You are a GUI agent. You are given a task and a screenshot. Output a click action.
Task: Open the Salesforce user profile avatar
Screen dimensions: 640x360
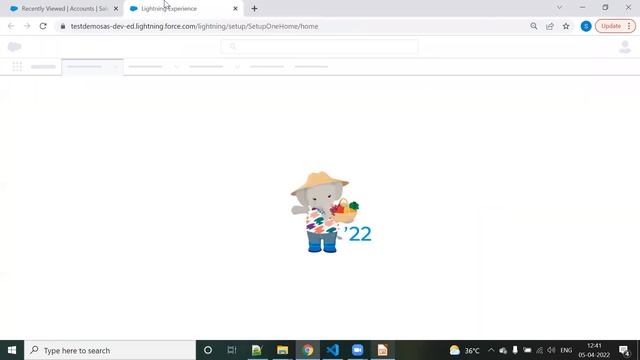(x=625, y=47)
